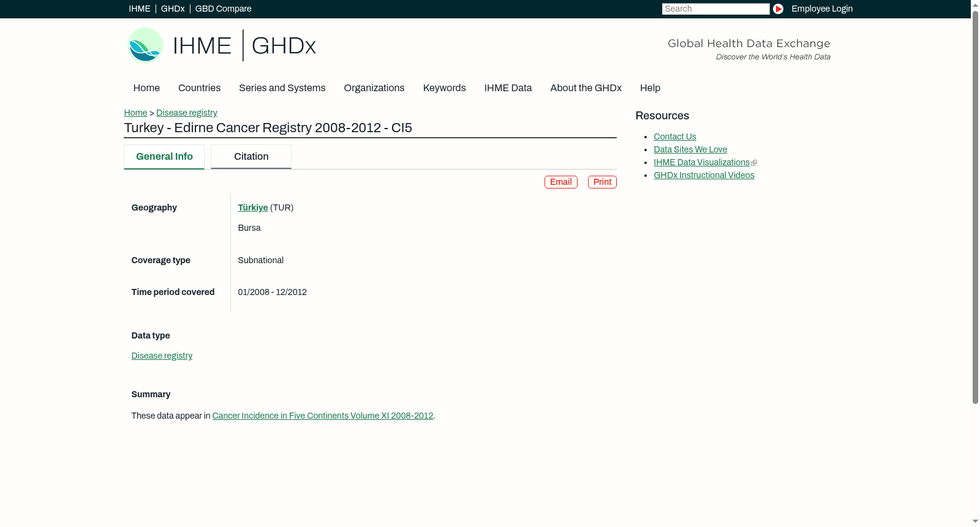This screenshot has width=980, height=527.
Task: Click the vertical scrollbar thumb
Action: pyautogui.click(x=975, y=207)
